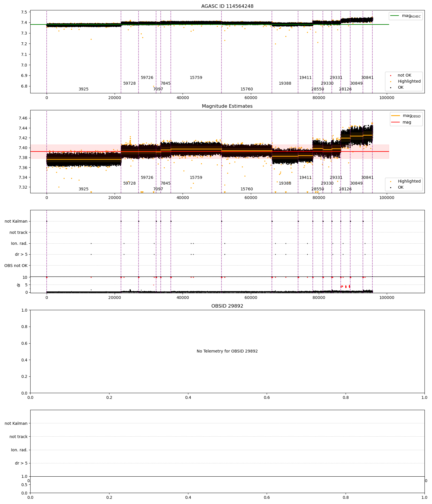Click OBSID label 30849 in Magnitude Estimates plot
432x504 pixels.
pyautogui.click(x=357, y=183)
